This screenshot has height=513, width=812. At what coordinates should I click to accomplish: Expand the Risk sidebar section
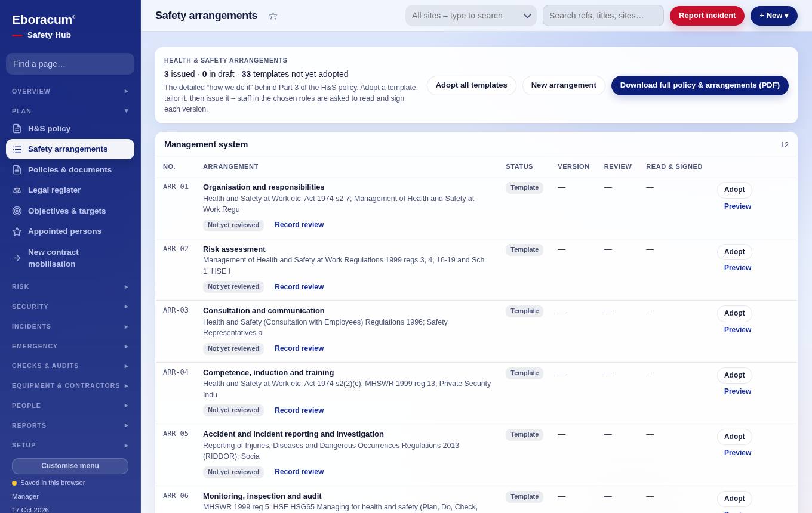click(70, 286)
